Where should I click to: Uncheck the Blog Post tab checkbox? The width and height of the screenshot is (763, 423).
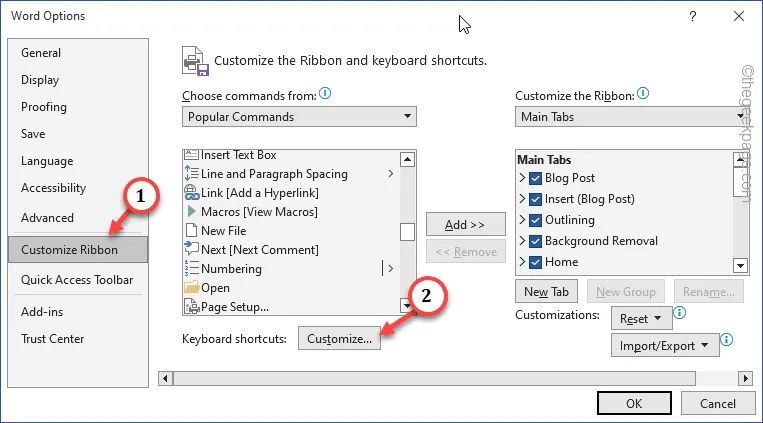click(x=535, y=178)
